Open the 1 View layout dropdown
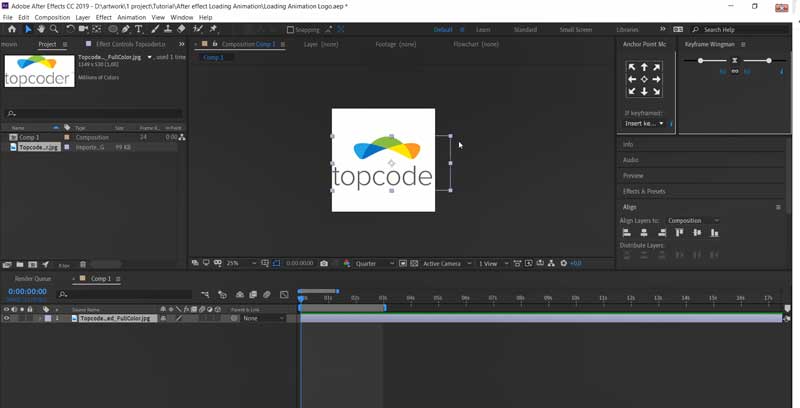 493,264
